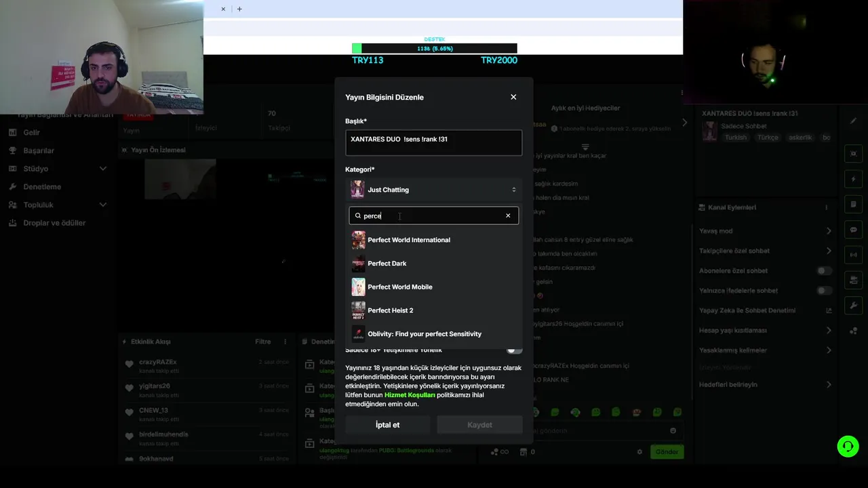Viewport: 868px width, 488px height.
Task: Click the focus frame icon in right strip
Action: tap(853, 154)
